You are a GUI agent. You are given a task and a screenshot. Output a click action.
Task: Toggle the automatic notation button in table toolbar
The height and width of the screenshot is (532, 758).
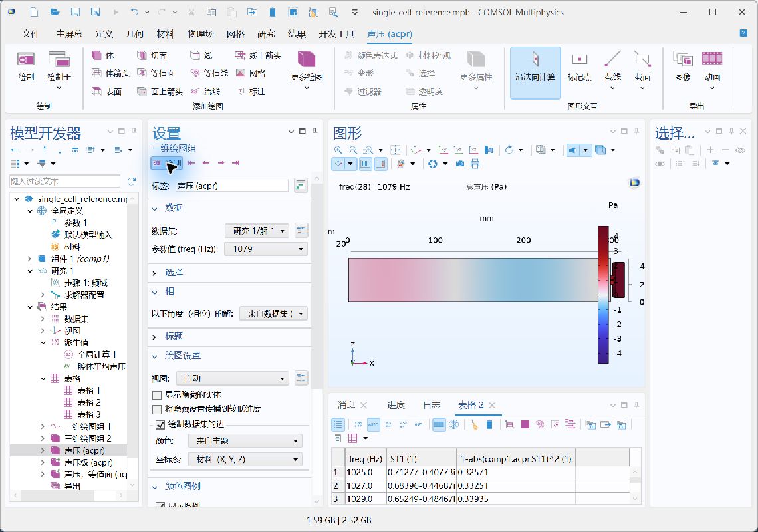374,425
